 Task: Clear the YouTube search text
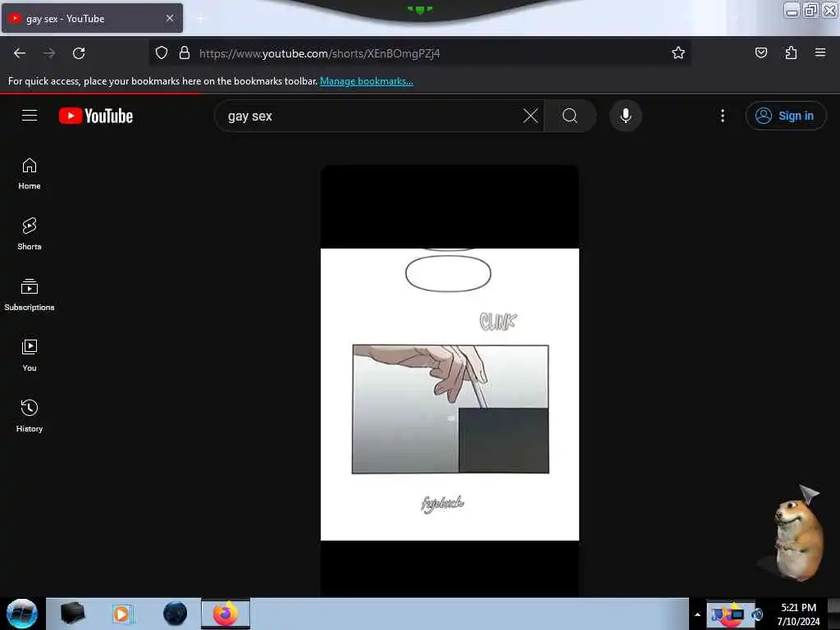click(531, 116)
